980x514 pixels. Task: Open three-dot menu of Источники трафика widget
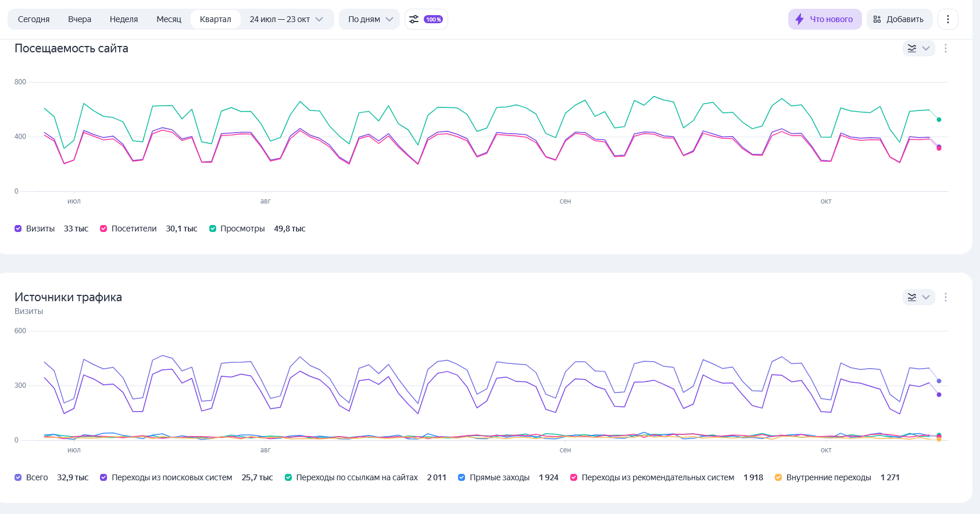pyautogui.click(x=946, y=297)
